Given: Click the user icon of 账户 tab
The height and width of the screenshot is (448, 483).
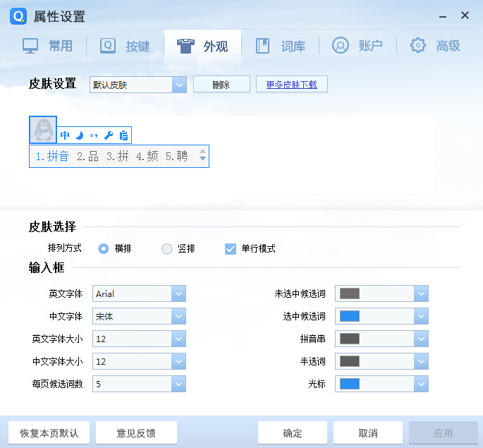Looking at the screenshot, I should click(x=341, y=46).
